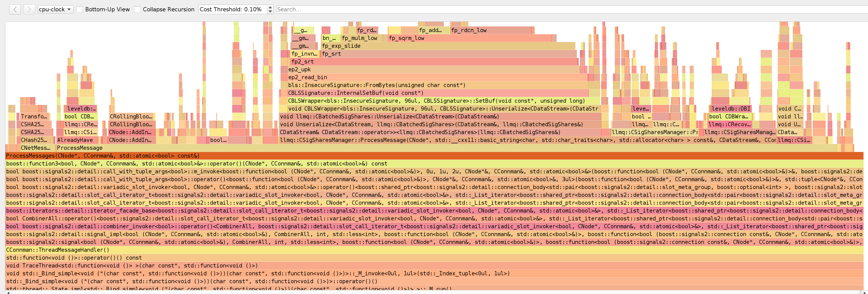
Task: Select the fp_srt frame
Action: 449,54
